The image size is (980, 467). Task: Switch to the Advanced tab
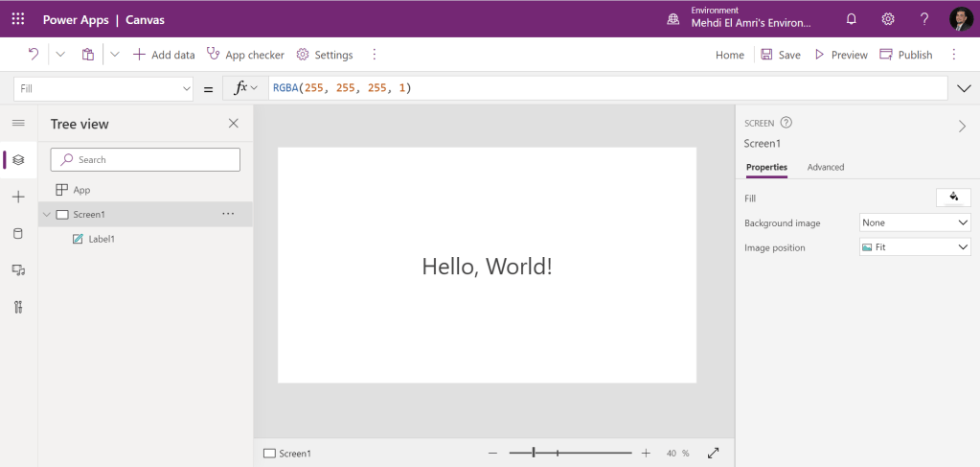coord(825,168)
